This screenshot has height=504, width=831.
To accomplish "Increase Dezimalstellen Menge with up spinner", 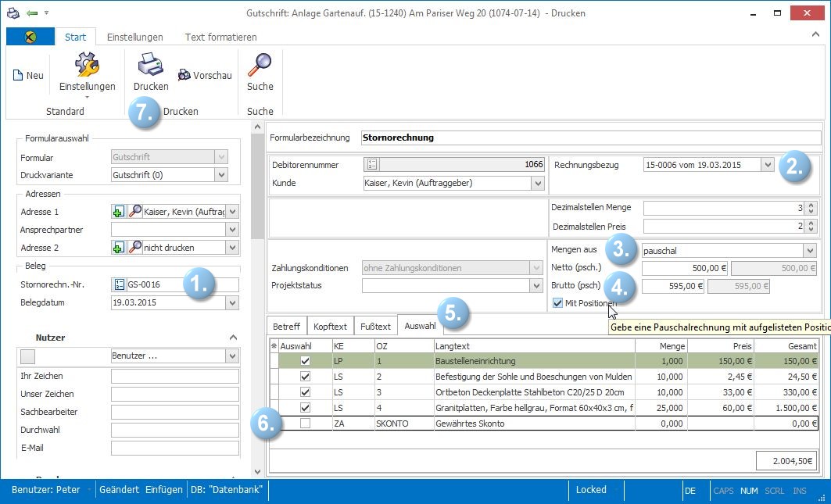I will point(811,205).
